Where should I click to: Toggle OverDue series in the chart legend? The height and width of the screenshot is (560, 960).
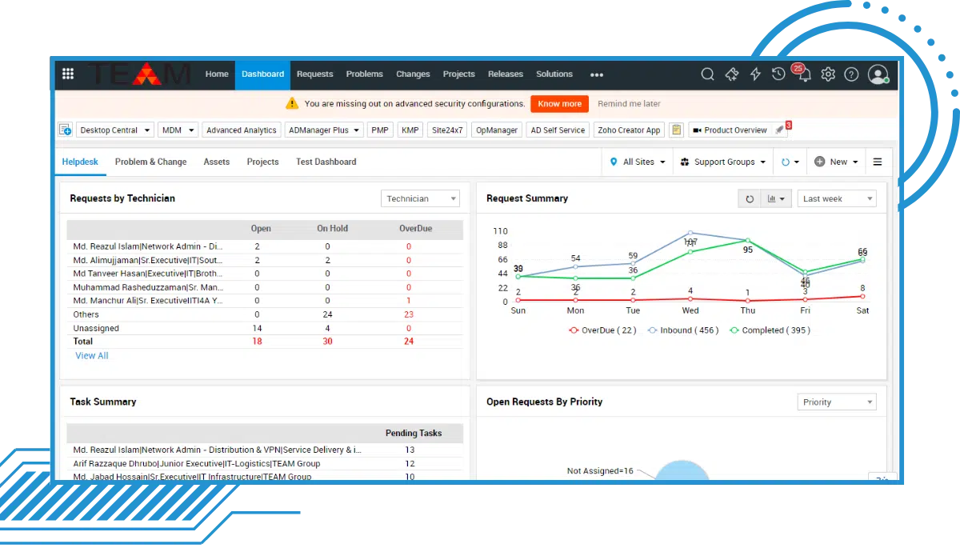602,330
